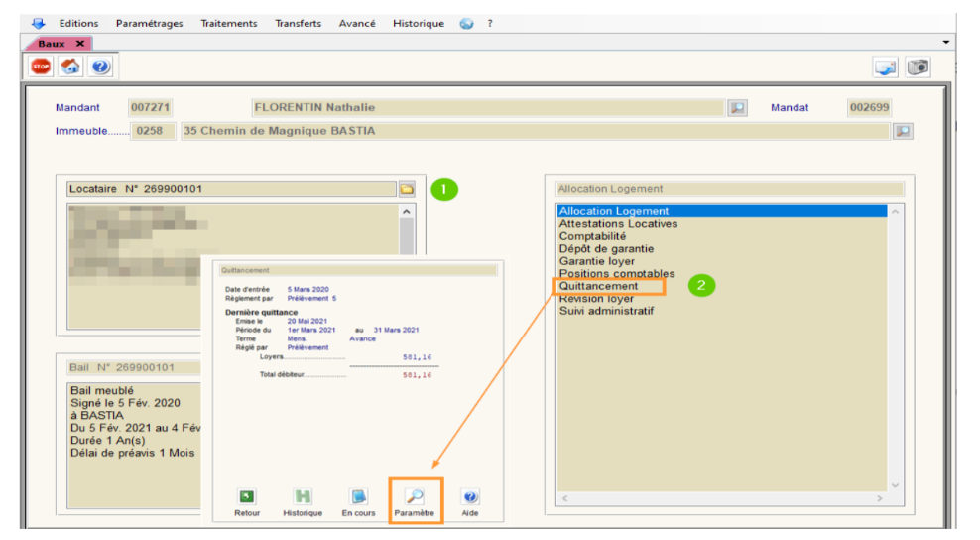Select Quittancement in the list

point(599,286)
